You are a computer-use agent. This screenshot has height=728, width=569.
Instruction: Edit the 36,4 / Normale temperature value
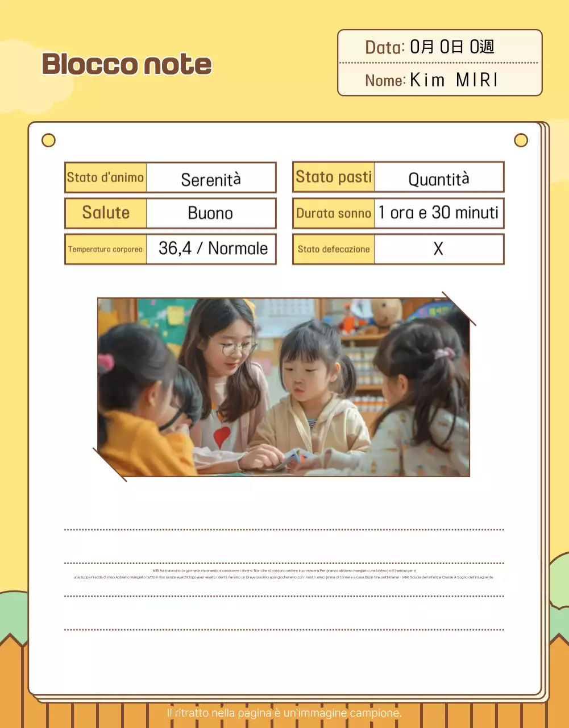click(x=213, y=249)
